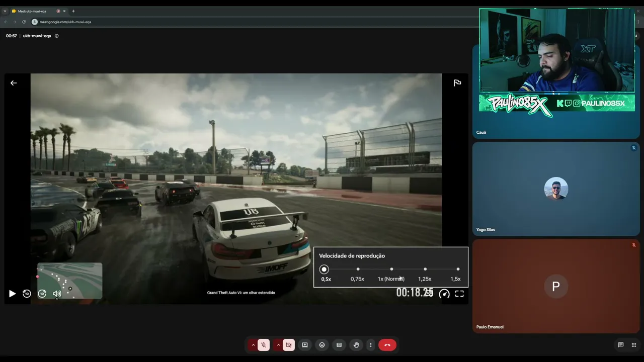Viewport: 644px width, 362px height.
Task: Open the activities grid icon
Action: [634, 345]
